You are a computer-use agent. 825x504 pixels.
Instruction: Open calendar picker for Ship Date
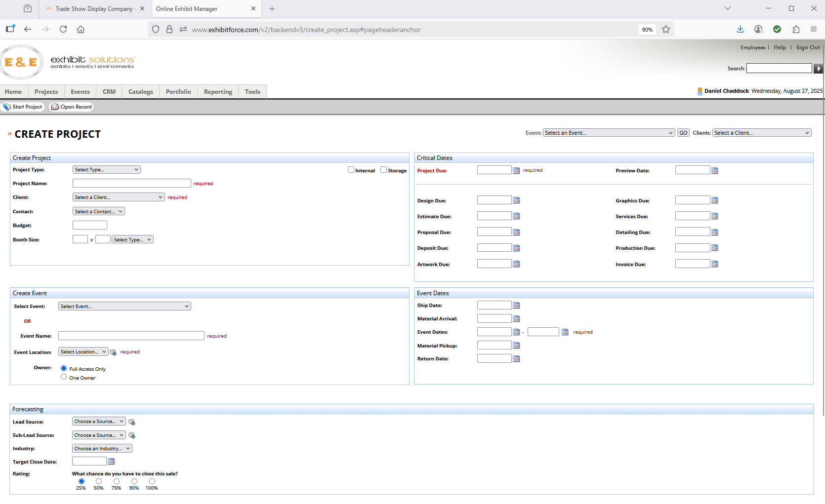click(516, 306)
